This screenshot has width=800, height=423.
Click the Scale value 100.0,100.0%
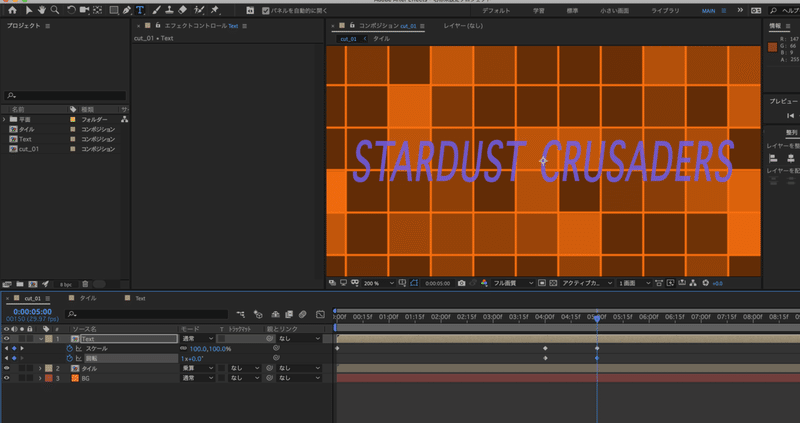pos(210,349)
